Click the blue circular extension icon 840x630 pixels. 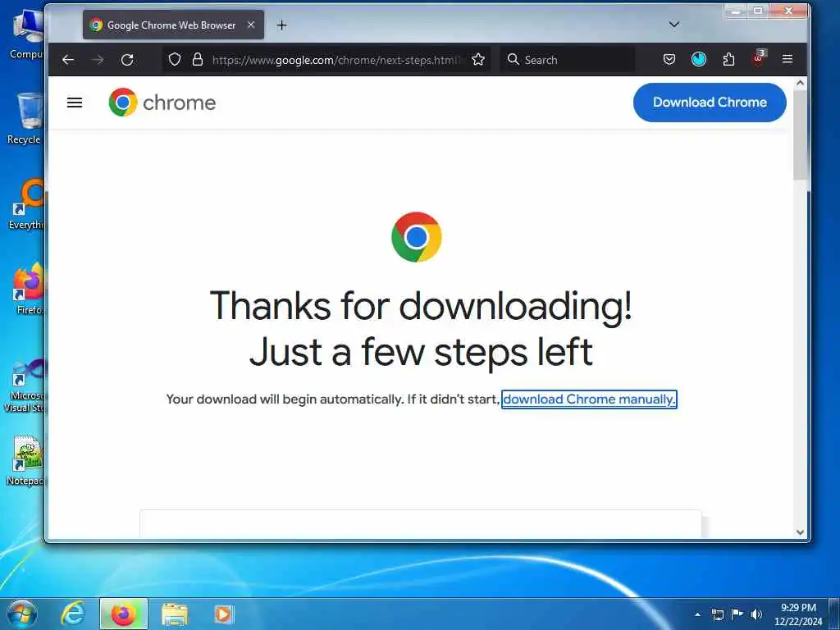tap(699, 59)
